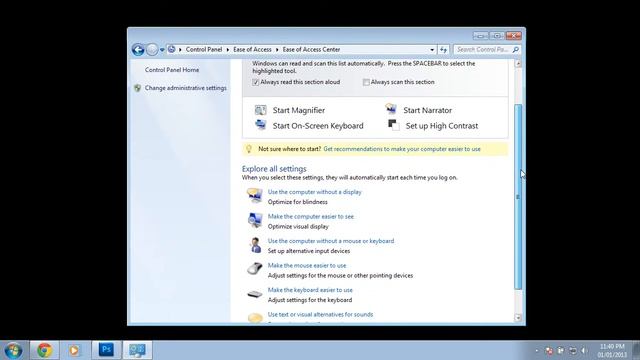The image size is (640, 360).
Task: Click Start Magnifier text
Action: [x=299, y=110]
